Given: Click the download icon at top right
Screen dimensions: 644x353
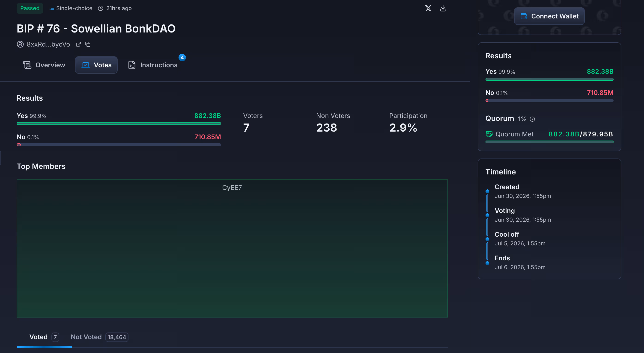Looking at the screenshot, I should point(443,8).
